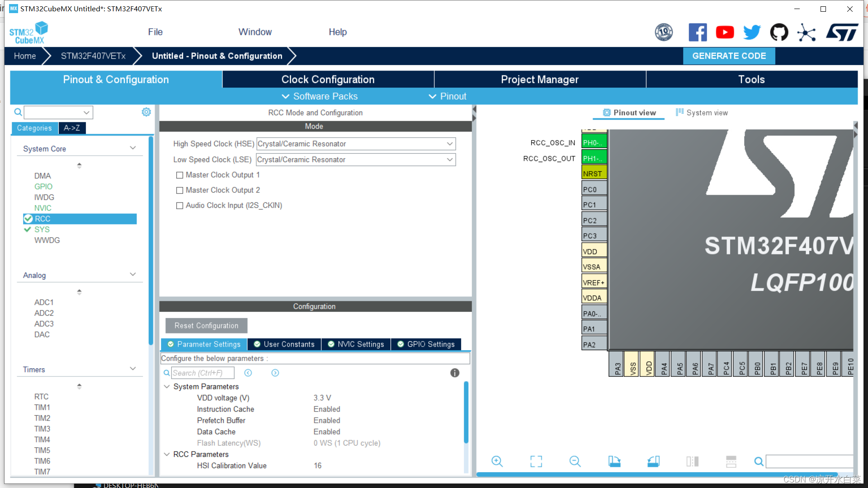Click the GitHub icon in top toolbar

[x=778, y=31]
